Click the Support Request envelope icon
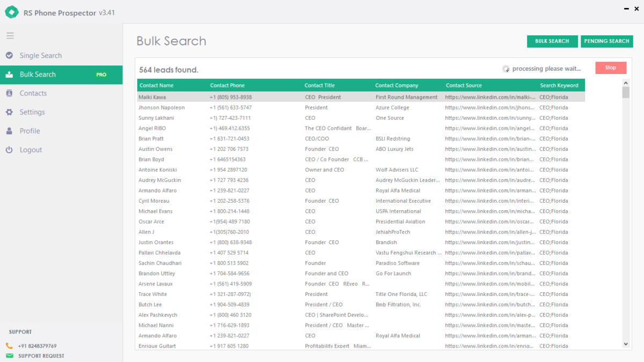This screenshot has height=362, width=644. coord(10,356)
